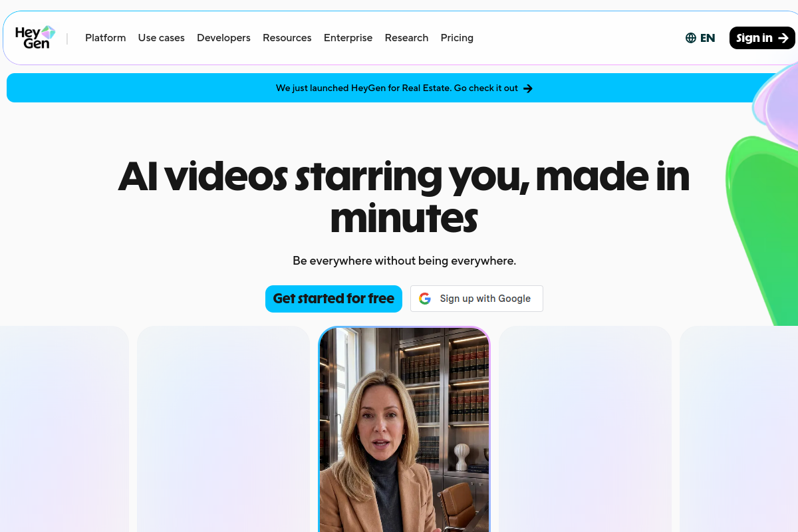This screenshot has width=798, height=532.
Task: Click the arrow after 'Go check it out'
Action: [x=528, y=88]
